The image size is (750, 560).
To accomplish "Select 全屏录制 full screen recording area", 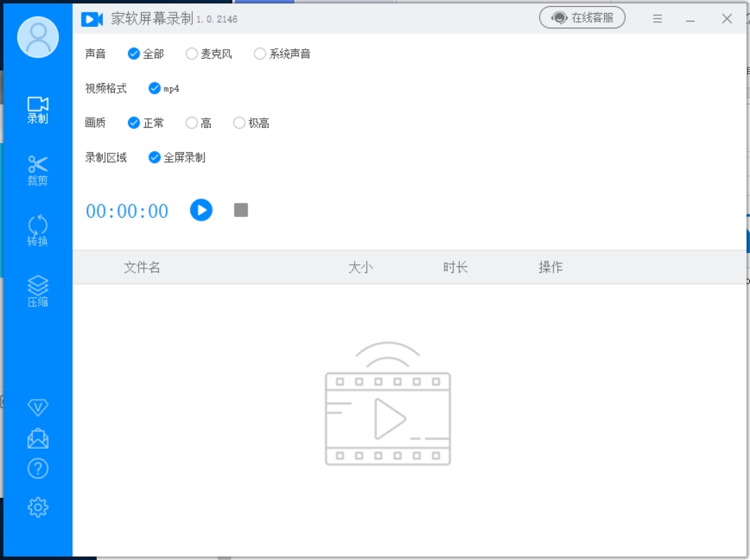I will point(155,158).
